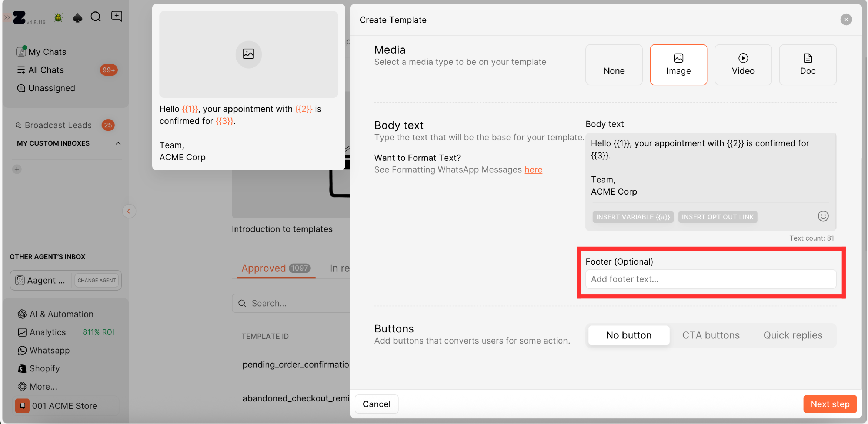Open the search magnifier icon
Screen dimensions: 868x424
click(96, 17)
